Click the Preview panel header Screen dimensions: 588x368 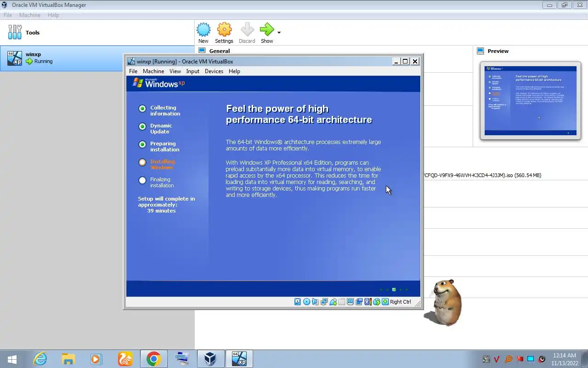(498, 51)
